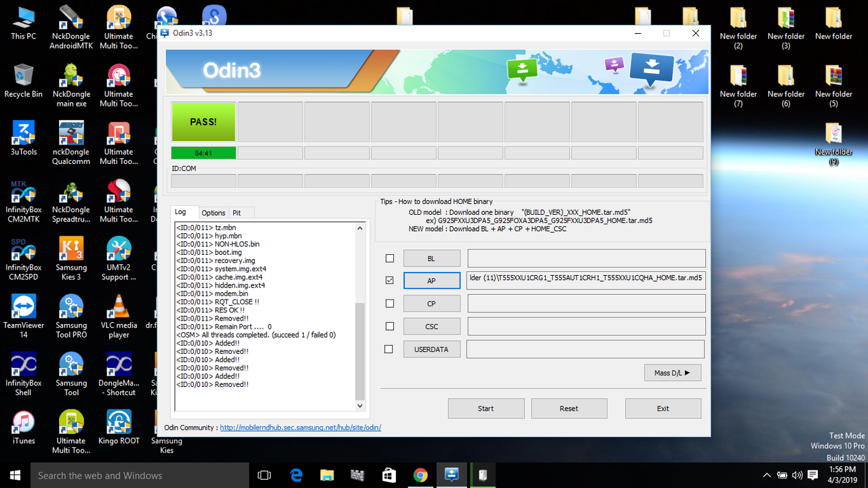Select the New folder (3) icon
Viewport: 868px width, 488px height.
coord(785,27)
